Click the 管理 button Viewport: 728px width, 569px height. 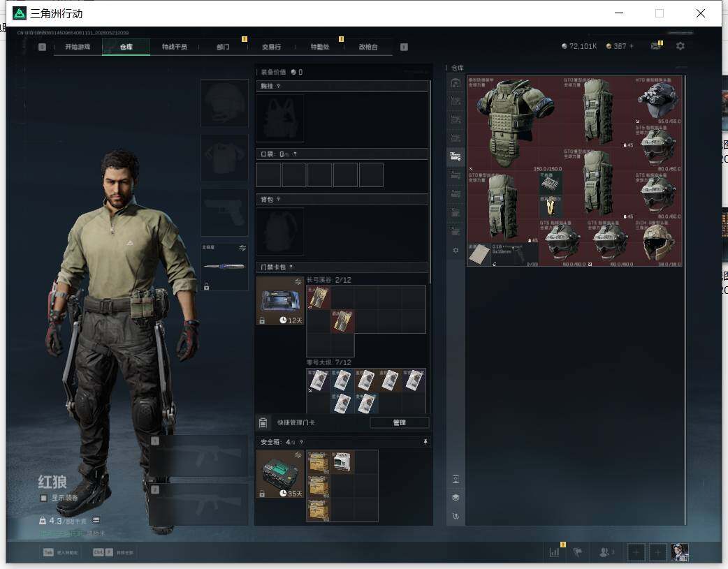click(x=400, y=422)
